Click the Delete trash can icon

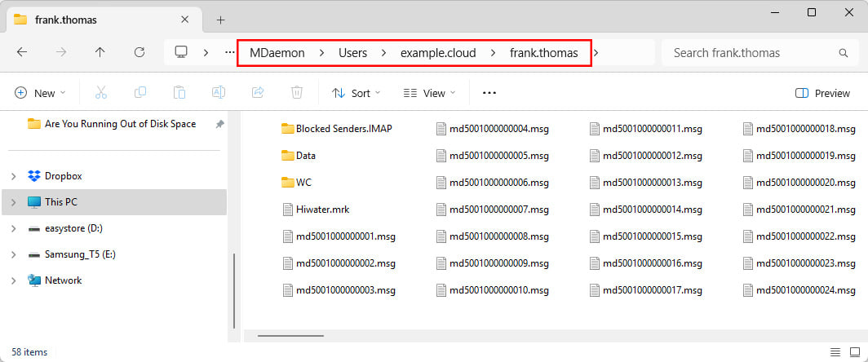tap(297, 93)
